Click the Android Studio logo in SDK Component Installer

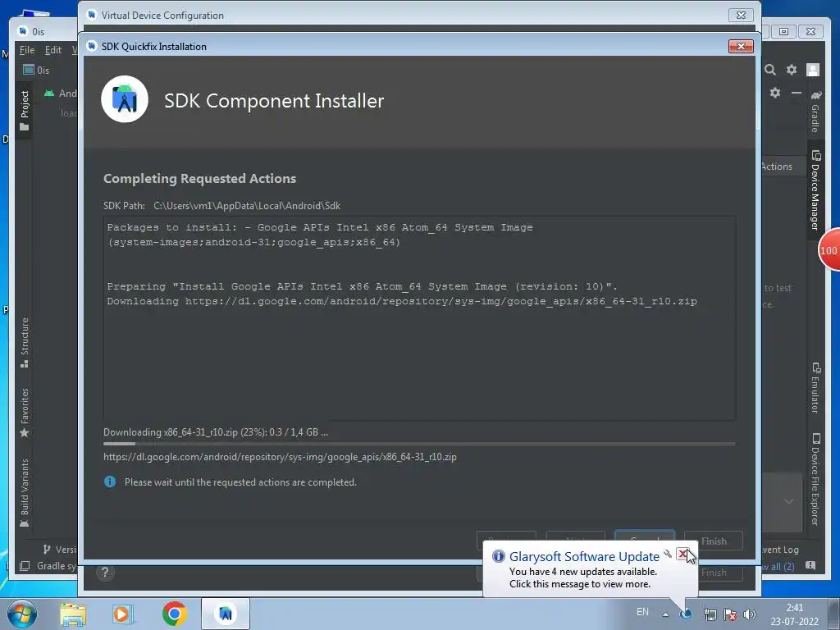(x=125, y=99)
